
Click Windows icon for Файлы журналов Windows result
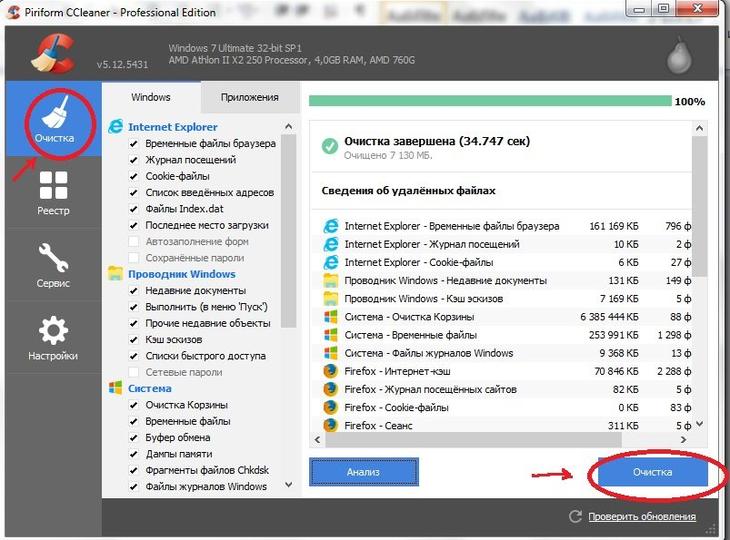(331, 353)
